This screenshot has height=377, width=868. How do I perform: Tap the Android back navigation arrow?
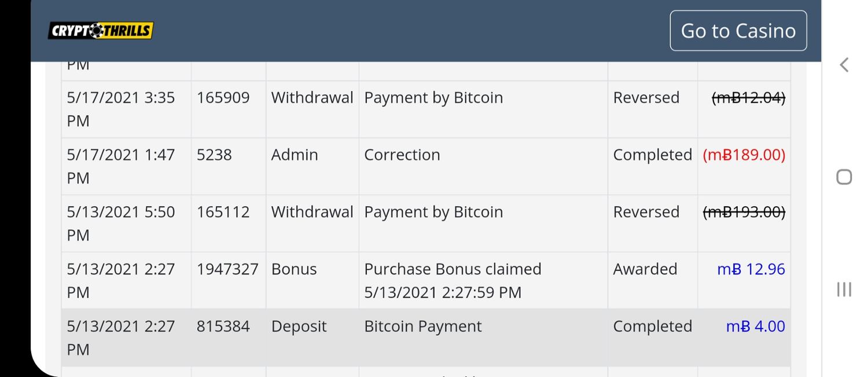(x=844, y=65)
